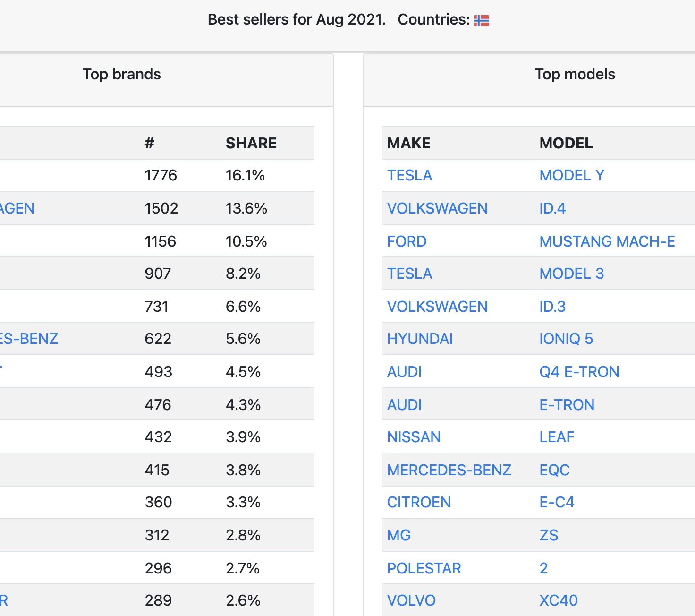
Task: Select the 476 sales count cell
Action: (158, 405)
